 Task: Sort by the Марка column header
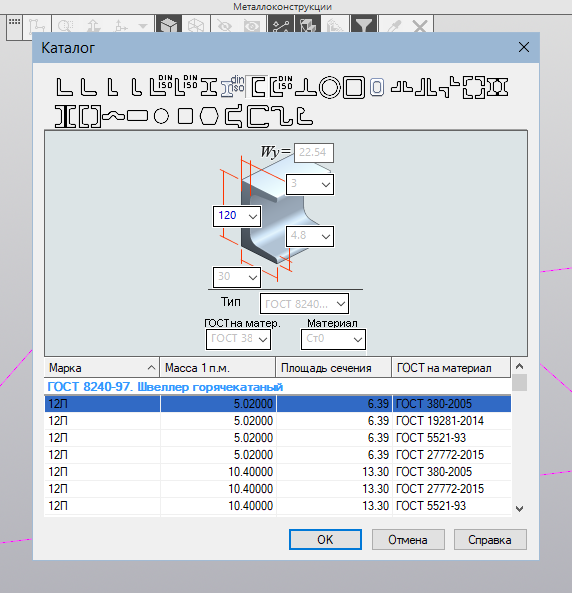pos(102,367)
